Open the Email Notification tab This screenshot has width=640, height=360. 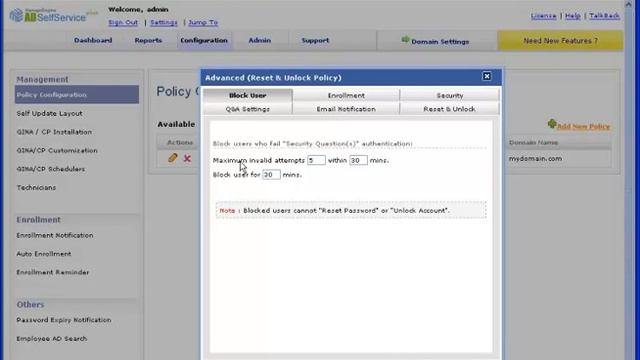click(x=346, y=109)
